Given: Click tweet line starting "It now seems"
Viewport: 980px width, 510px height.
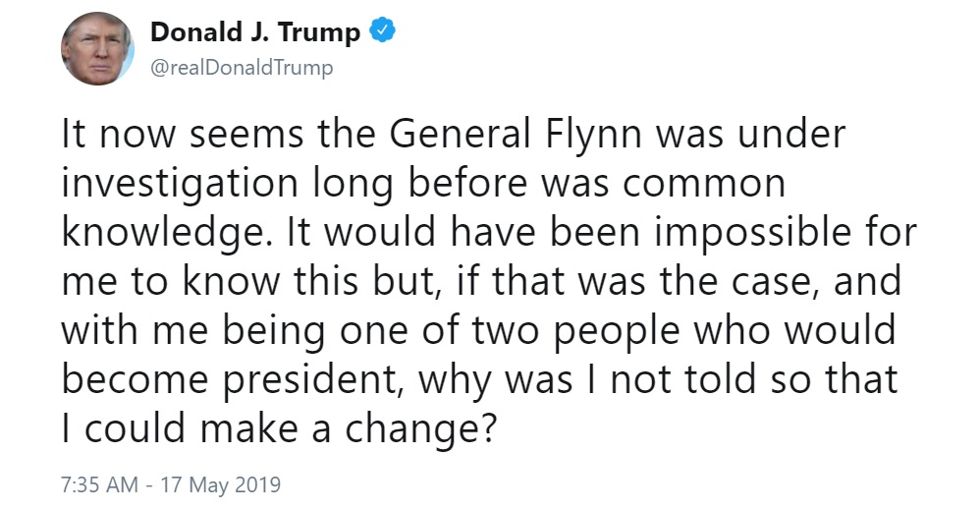Looking at the screenshot, I should click(453, 134).
